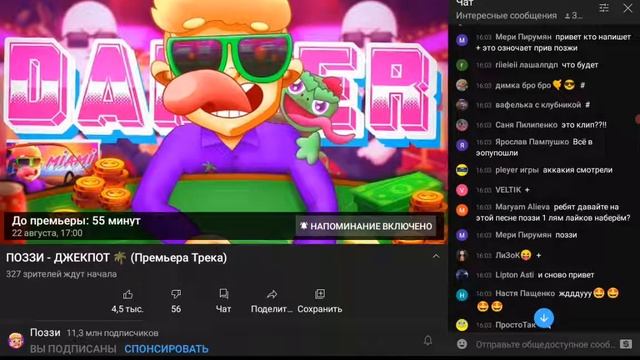Click СПОНСИРОВАТЬ button
Screen dimensions: 640x360
pyautogui.click(x=166, y=349)
